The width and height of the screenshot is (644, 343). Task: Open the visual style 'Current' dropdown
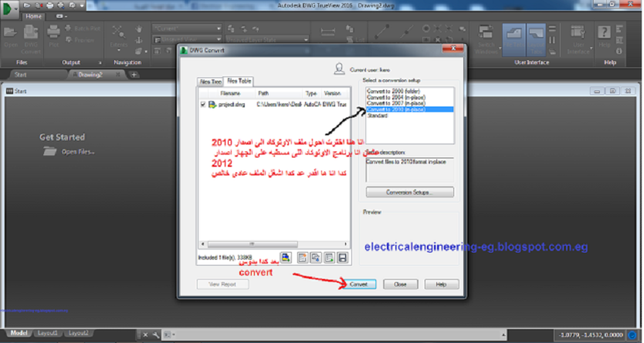tap(187, 29)
